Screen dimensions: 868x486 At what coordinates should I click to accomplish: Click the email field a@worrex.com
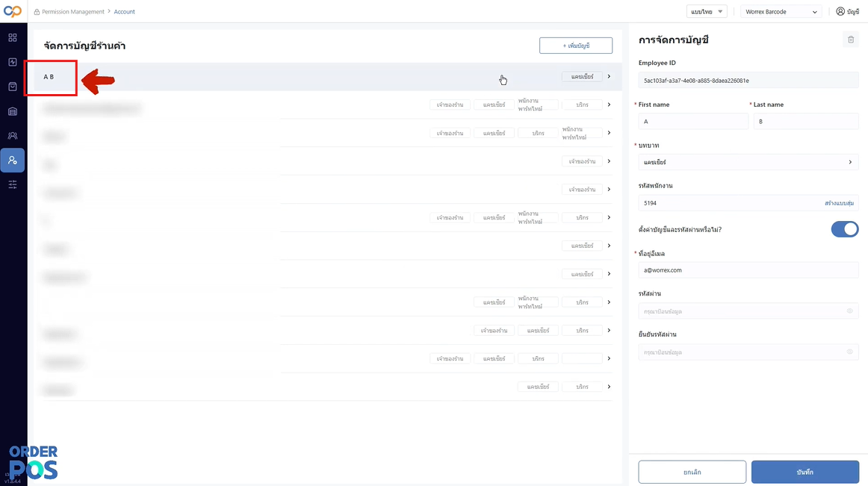(x=748, y=270)
